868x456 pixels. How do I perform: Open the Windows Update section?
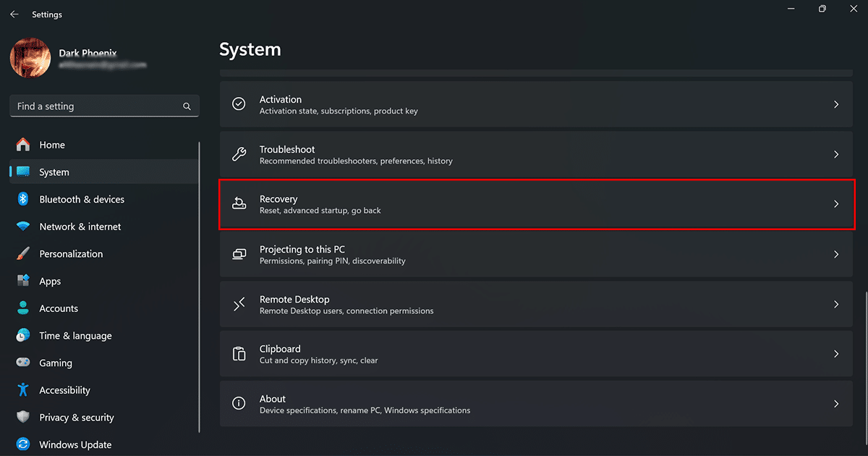tap(76, 444)
